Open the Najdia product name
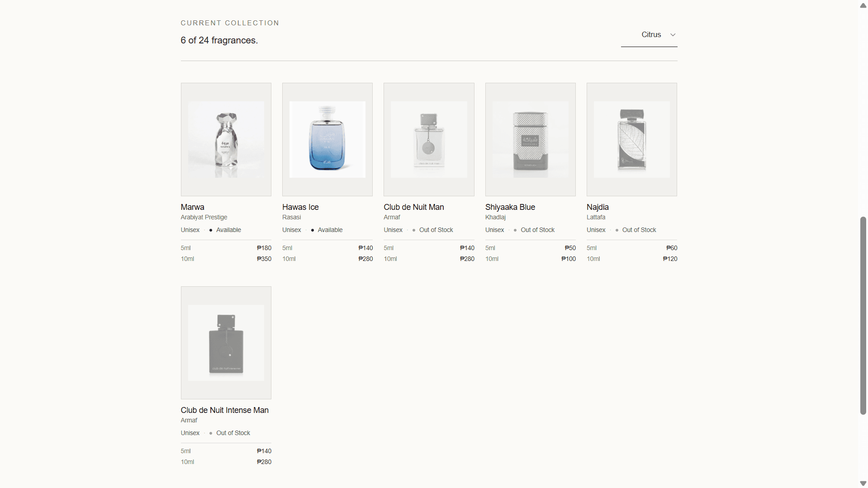Screen dimensions: 868x488 tap(598, 207)
